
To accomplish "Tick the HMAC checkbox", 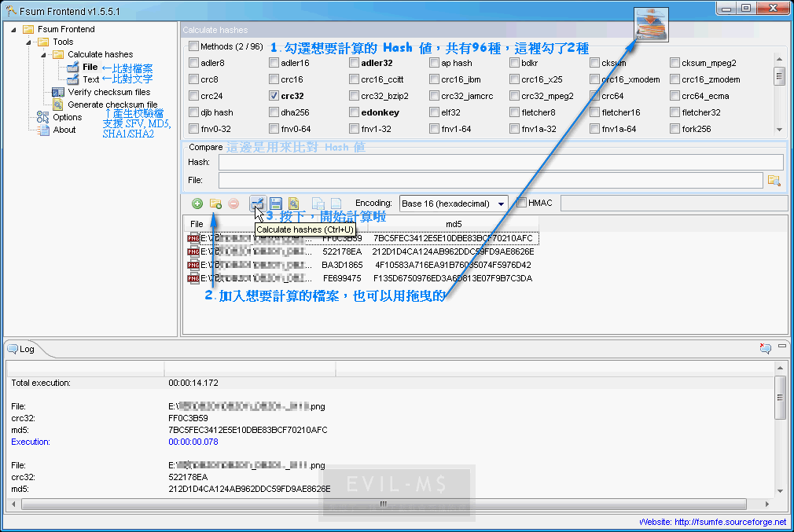I will pyautogui.click(x=521, y=203).
